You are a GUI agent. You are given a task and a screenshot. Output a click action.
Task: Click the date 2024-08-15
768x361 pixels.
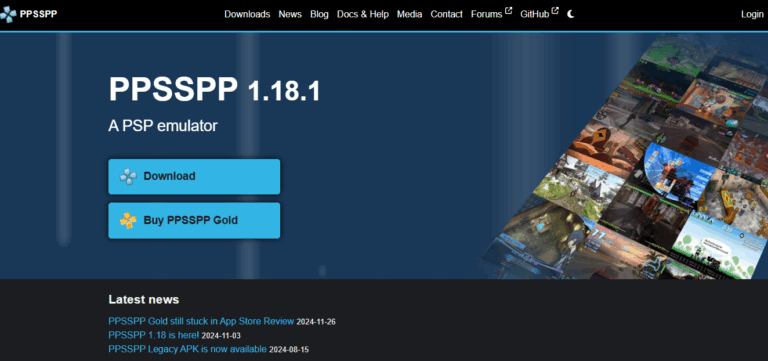pyautogui.click(x=289, y=349)
